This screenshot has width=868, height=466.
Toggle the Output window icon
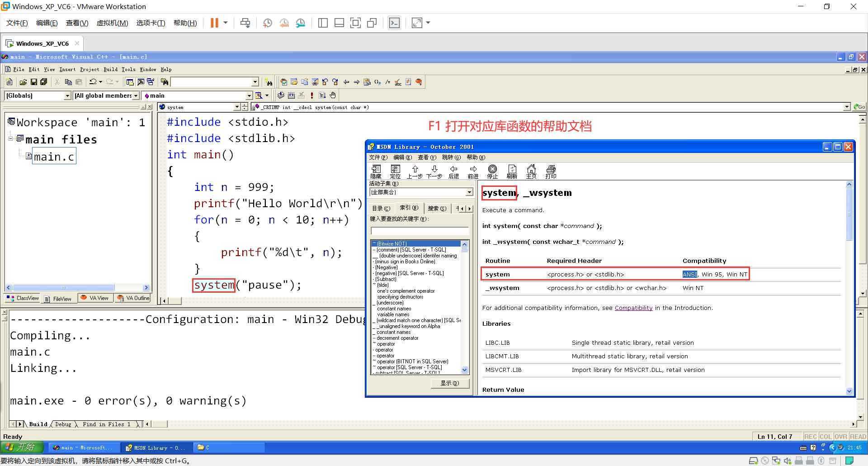140,82
